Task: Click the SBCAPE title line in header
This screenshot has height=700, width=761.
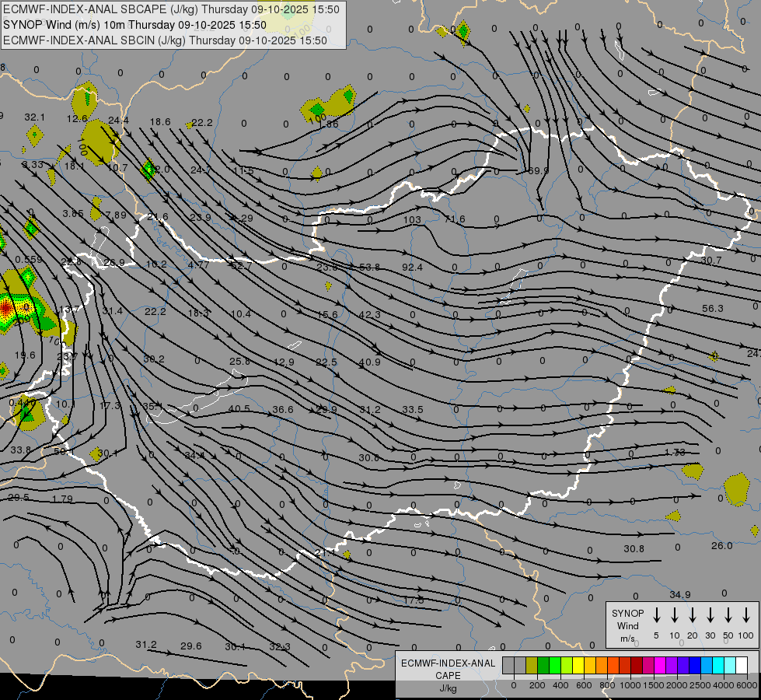Action: pos(171,9)
